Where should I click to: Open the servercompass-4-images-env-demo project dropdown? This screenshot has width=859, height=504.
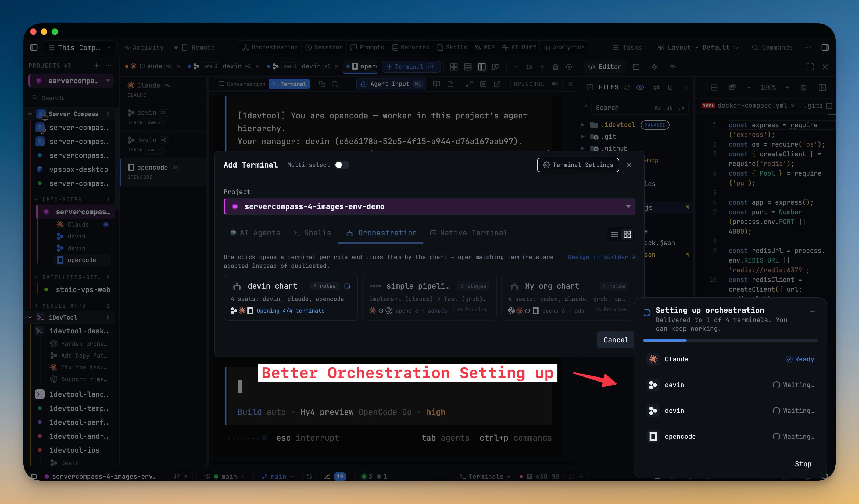tap(429, 206)
